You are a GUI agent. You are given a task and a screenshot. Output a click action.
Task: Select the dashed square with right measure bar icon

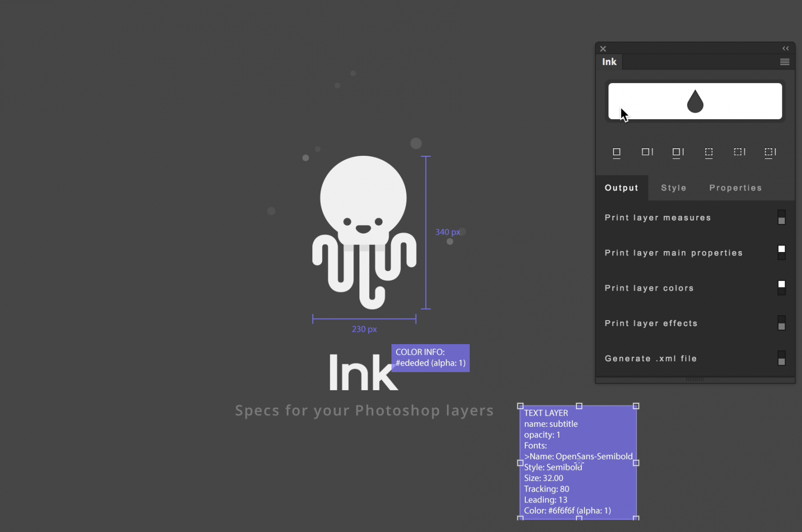pyautogui.click(x=739, y=153)
